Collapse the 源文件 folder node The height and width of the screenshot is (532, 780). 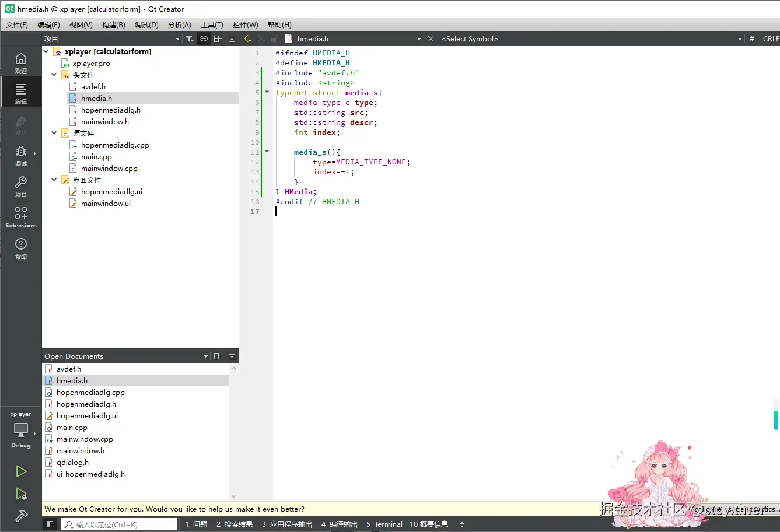[54, 133]
